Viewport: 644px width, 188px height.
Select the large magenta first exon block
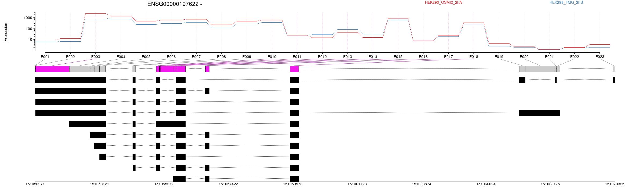pyautogui.click(x=52, y=69)
